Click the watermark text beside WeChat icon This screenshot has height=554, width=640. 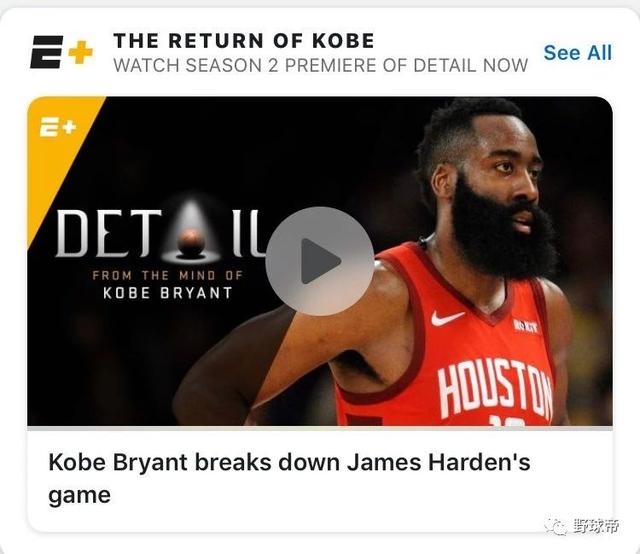(x=596, y=526)
